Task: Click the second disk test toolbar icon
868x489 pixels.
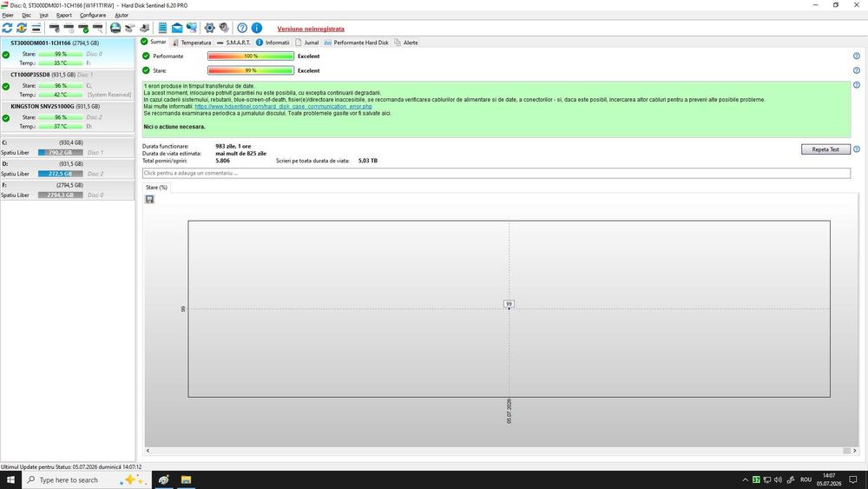Action: [69, 28]
